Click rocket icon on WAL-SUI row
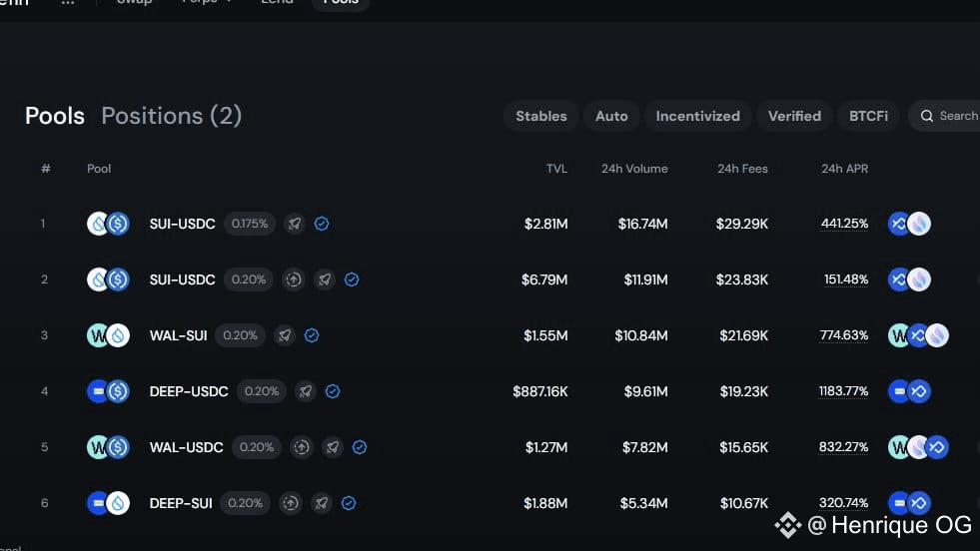Screen dimensions: 980x551 285,335
